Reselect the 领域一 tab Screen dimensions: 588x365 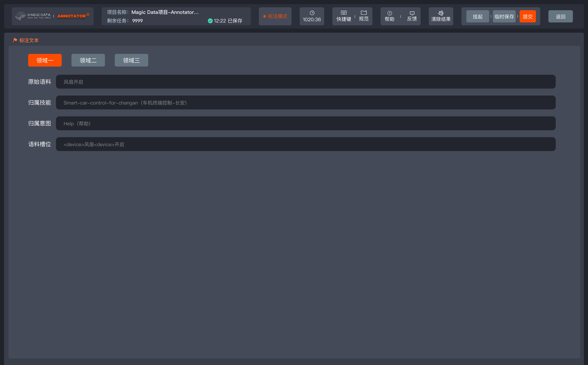tap(45, 60)
